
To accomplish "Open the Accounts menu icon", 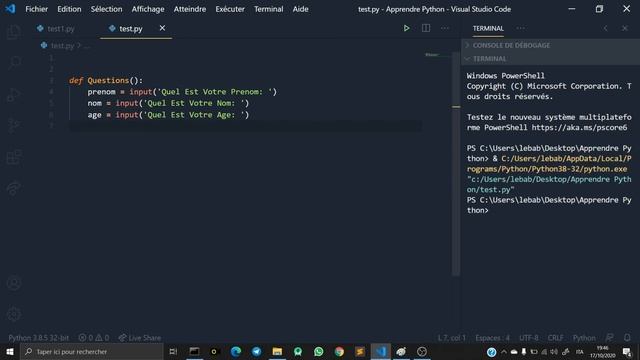I will click(14, 283).
